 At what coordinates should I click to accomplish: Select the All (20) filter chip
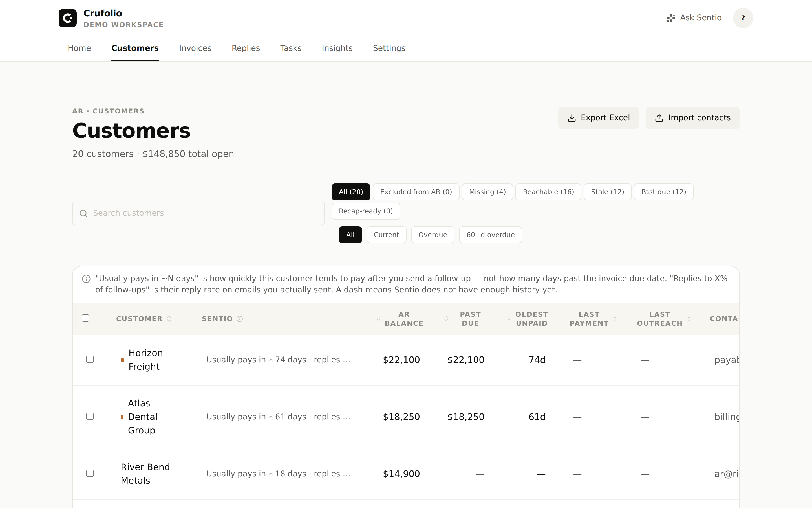pos(351,192)
